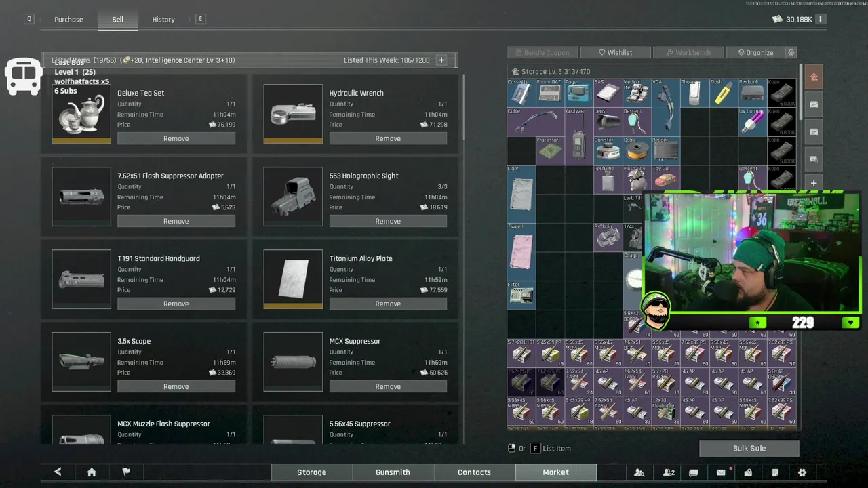The height and width of the screenshot is (488, 868).
Task: Click the Workbench button
Action: [688, 52]
